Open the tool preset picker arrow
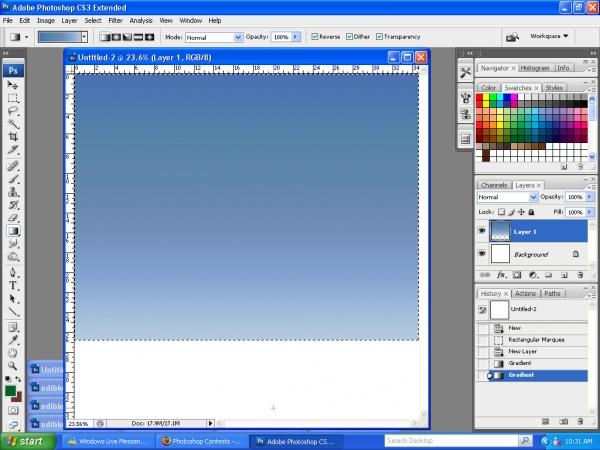The width and height of the screenshot is (600, 450). point(26,37)
